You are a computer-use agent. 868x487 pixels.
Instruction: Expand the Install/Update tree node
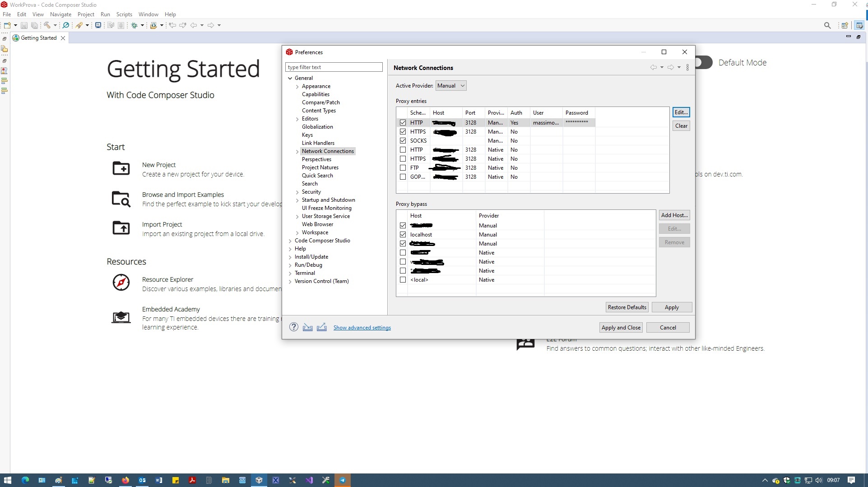coord(290,257)
